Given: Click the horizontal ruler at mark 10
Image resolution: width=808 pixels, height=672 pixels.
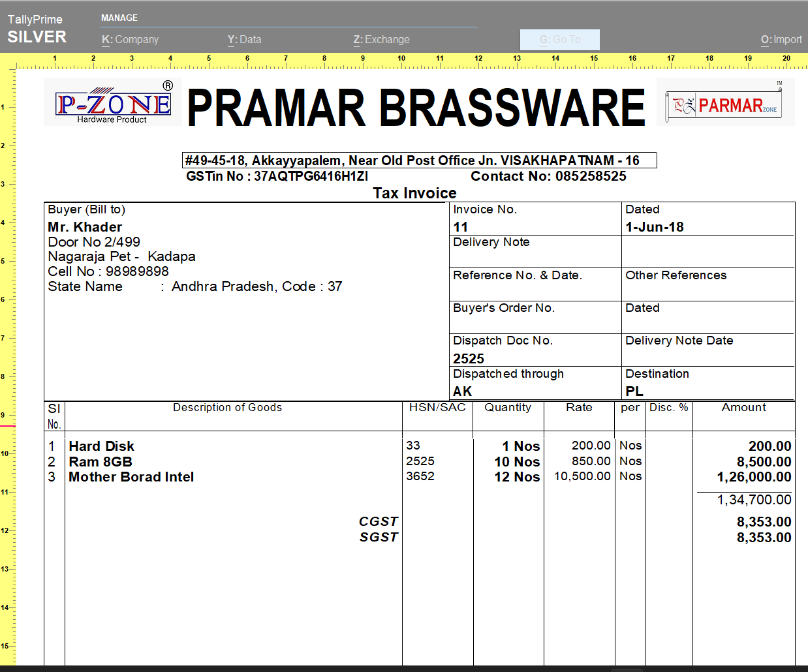Looking at the screenshot, I should [401, 59].
